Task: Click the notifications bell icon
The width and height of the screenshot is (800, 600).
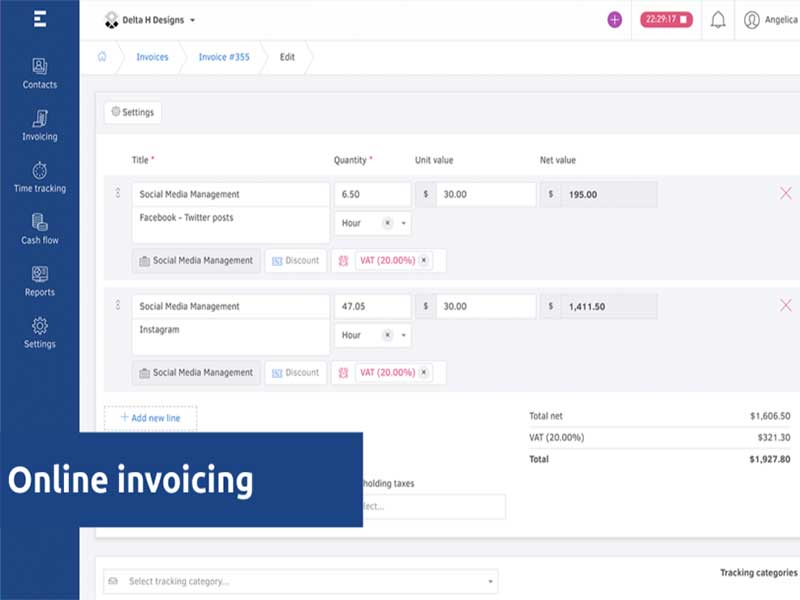Action: click(x=717, y=20)
